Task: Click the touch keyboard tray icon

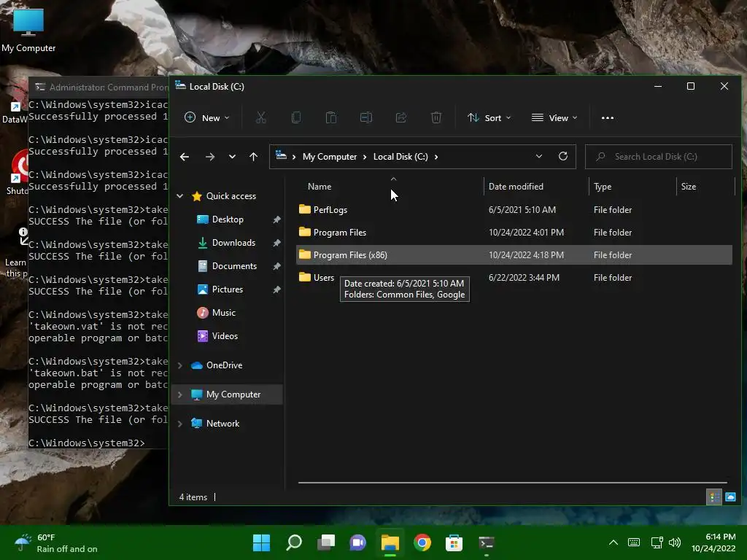Action: [634, 542]
